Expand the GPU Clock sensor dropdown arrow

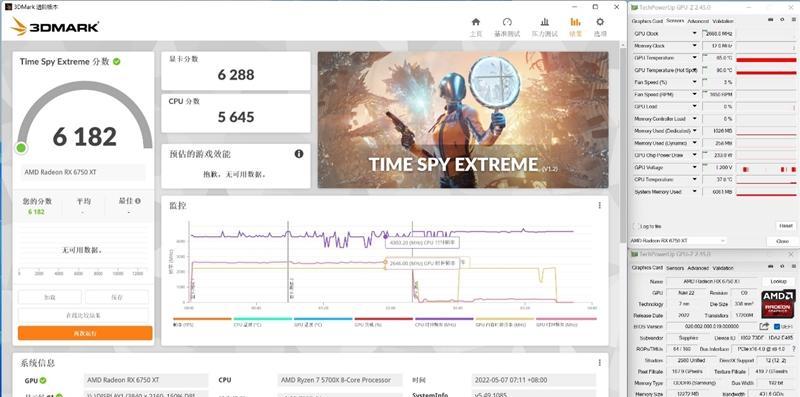(694, 34)
